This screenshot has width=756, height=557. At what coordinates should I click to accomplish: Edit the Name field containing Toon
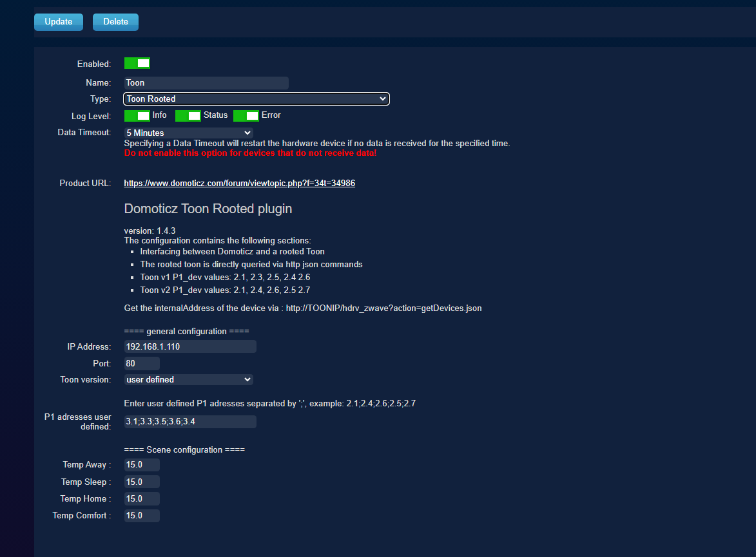click(x=206, y=83)
